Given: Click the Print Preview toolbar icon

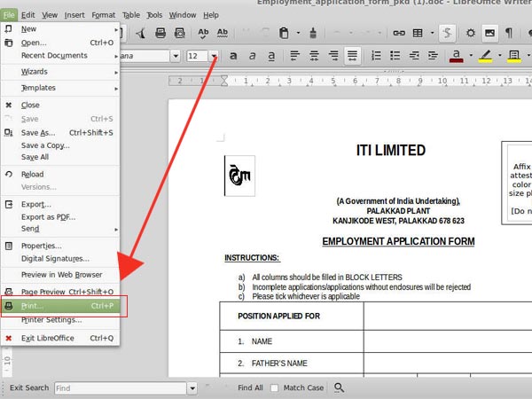Looking at the screenshot, I should [x=179, y=33].
